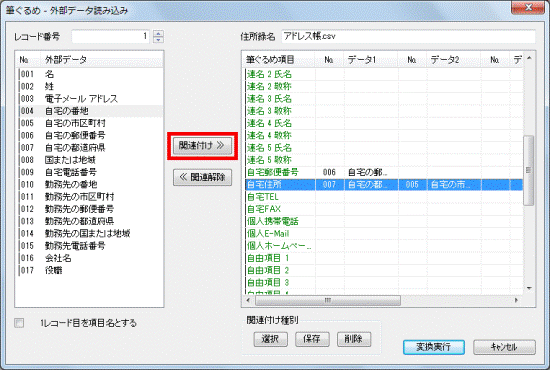Click the vertical scrollbar up arrow
Image resolution: width=550 pixels, height=370 pixels.
point(529,58)
